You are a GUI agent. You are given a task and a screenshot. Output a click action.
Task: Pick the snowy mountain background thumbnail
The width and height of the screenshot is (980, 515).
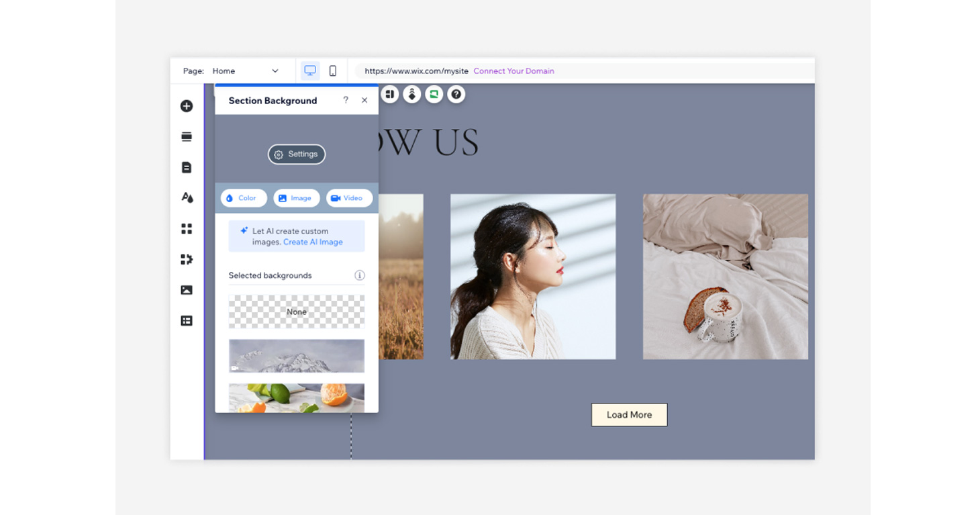[297, 356]
